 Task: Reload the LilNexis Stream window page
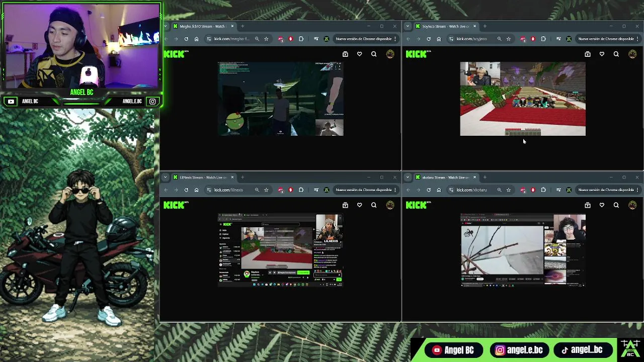tap(186, 190)
